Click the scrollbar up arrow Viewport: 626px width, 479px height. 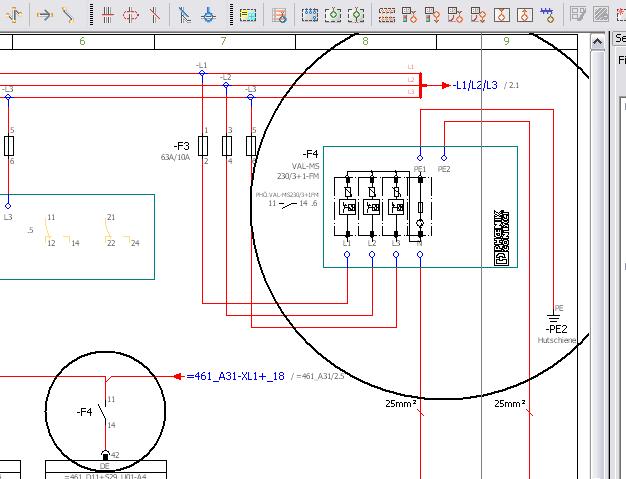pos(597,42)
